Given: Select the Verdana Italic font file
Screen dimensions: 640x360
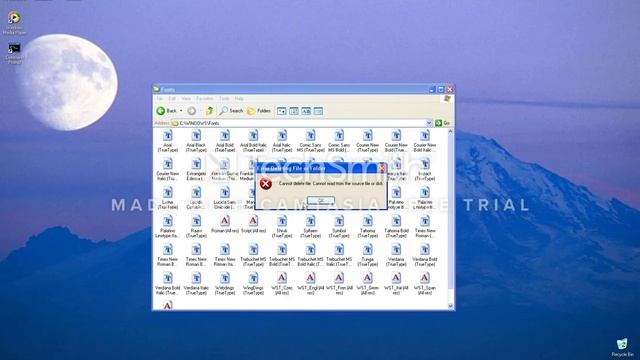Looking at the screenshot, I should [x=196, y=284].
